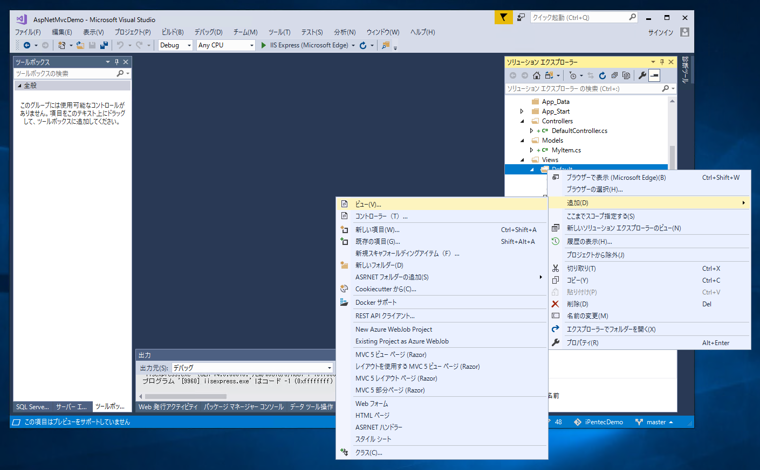The height and width of the screenshot is (470, 760).
Task: Choose 新しい項目(W)... menu entry
Action: (x=442, y=230)
